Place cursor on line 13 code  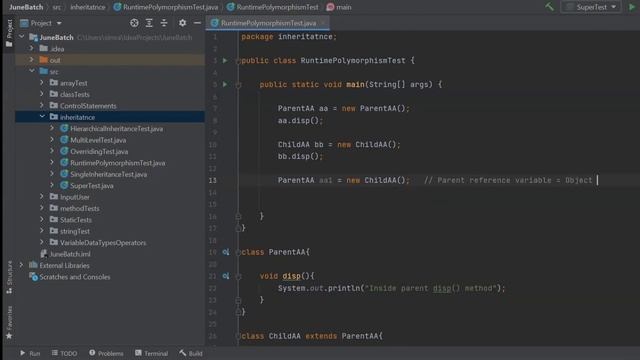(x=343, y=180)
